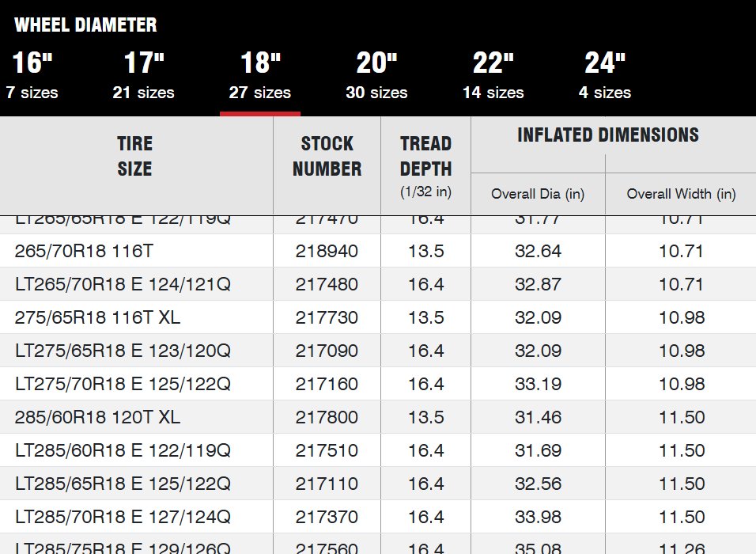Click tire size 285/60R18 120T XL

[97, 417]
